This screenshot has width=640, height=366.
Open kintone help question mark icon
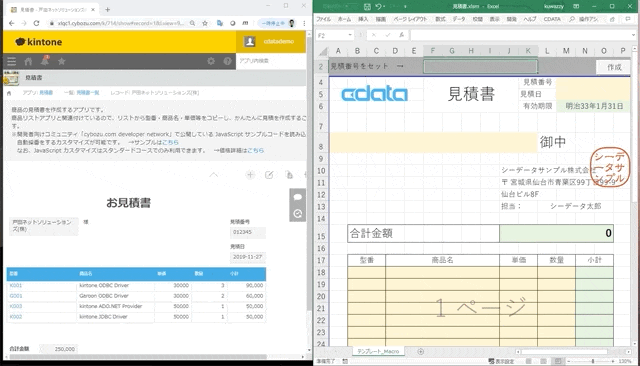(227, 61)
